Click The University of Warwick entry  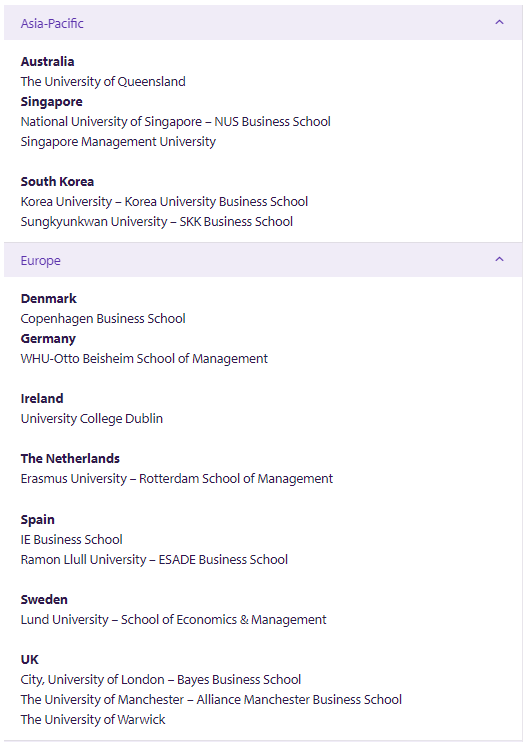click(x=93, y=720)
